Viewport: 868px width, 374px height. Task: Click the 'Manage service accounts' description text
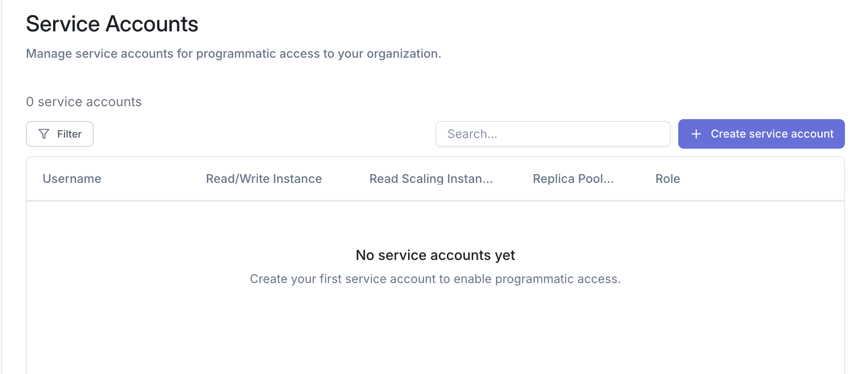(x=234, y=54)
